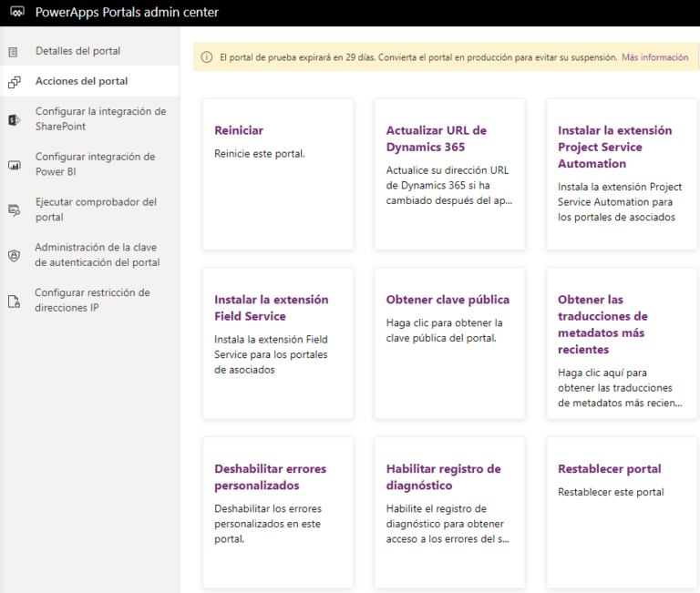Open Instalar la extensión Field Service card
This screenshot has width=700, height=593.
click(278, 343)
